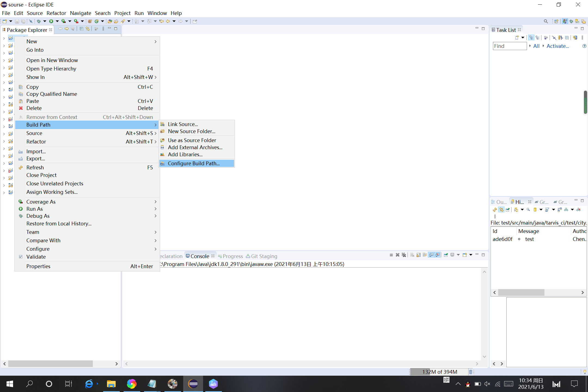Click the All link in Task List
The image size is (588, 392).
(x=536, y=46)
